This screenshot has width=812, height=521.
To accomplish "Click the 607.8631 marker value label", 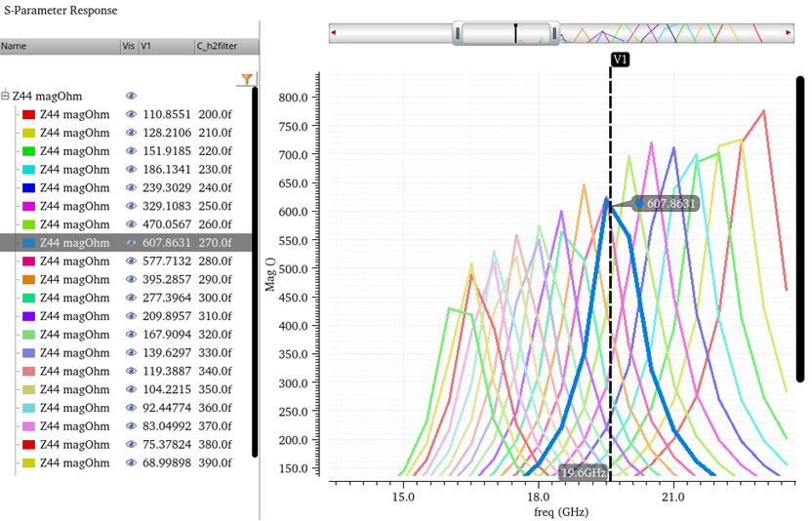I will tap(670, 204).
